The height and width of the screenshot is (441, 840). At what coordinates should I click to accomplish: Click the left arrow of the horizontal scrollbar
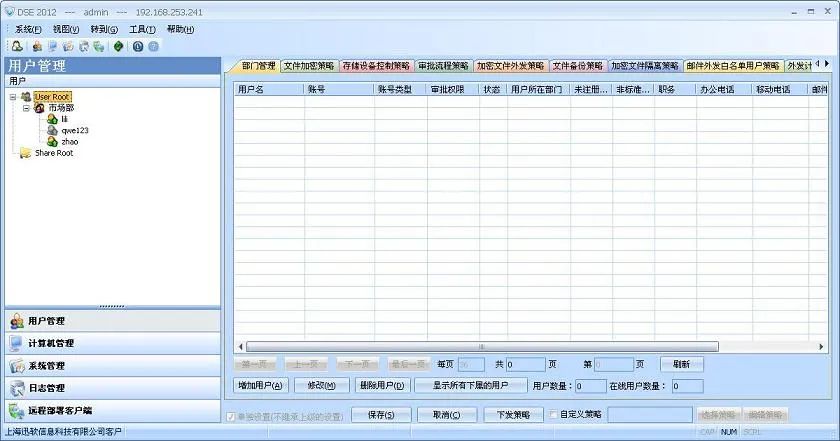pos(240,347)
